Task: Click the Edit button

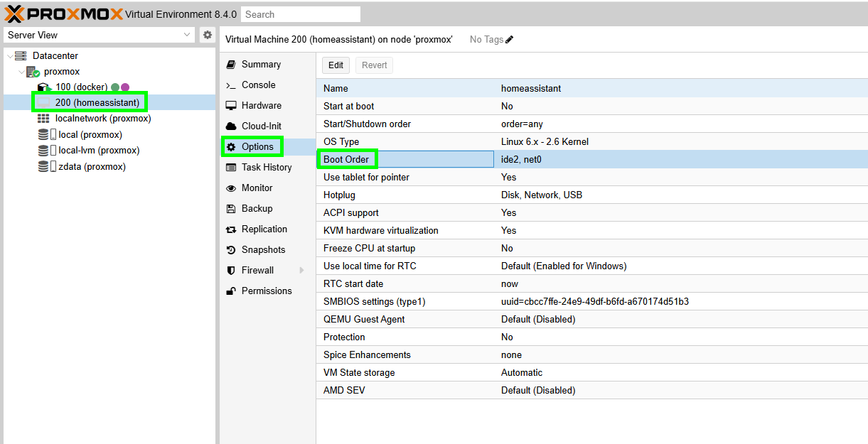Action: [x=336, y=65]
